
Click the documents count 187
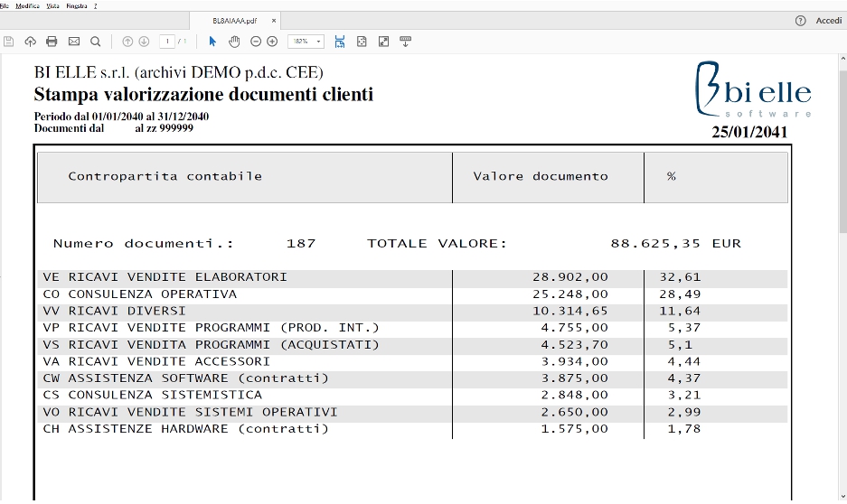tap(301, 244)
